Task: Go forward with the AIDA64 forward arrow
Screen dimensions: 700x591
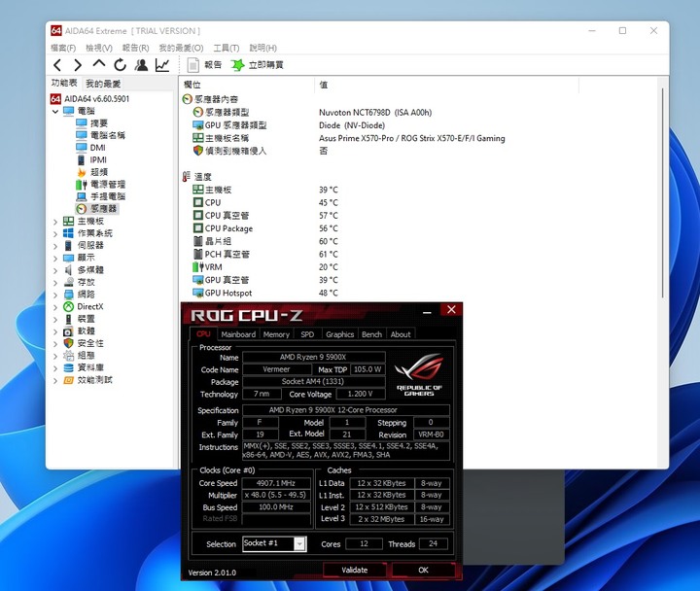Action: [78, 65]
